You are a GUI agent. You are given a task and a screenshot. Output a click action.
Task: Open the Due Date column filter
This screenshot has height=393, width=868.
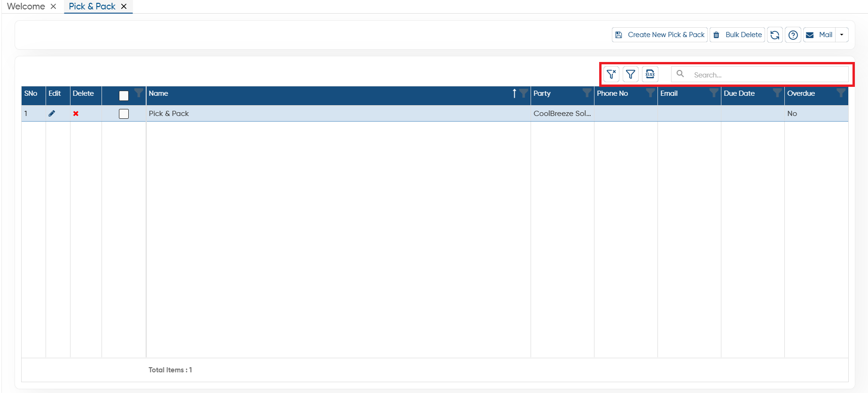(x=777, y=92)
